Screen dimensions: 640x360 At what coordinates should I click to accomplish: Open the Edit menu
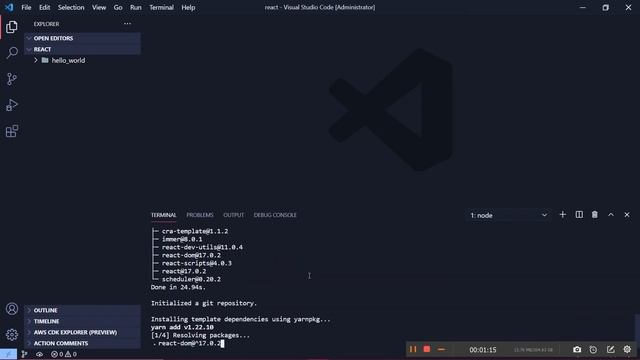(44, 7)
